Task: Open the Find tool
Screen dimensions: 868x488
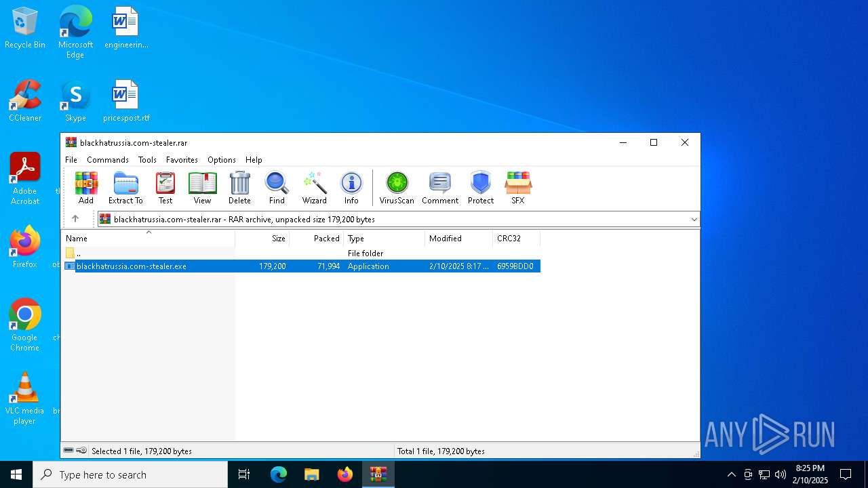Action: pos(277,188)
